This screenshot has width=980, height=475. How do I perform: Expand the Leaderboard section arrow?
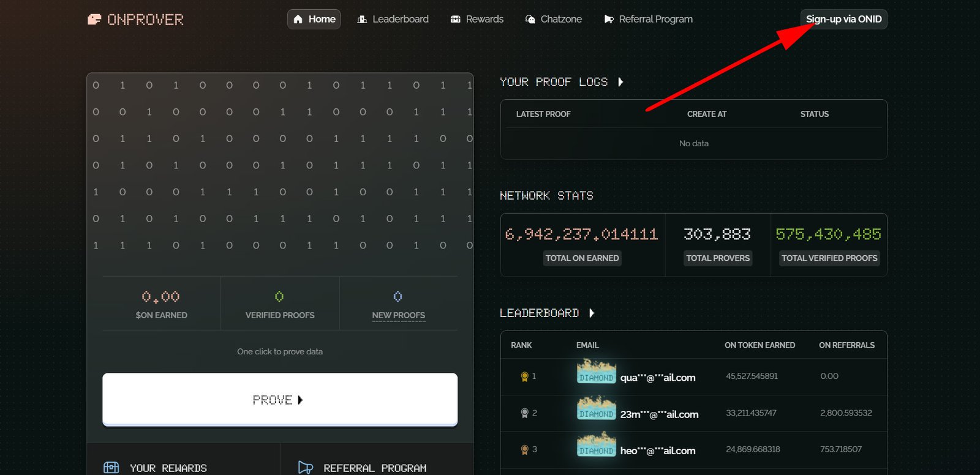coord(592,313)
